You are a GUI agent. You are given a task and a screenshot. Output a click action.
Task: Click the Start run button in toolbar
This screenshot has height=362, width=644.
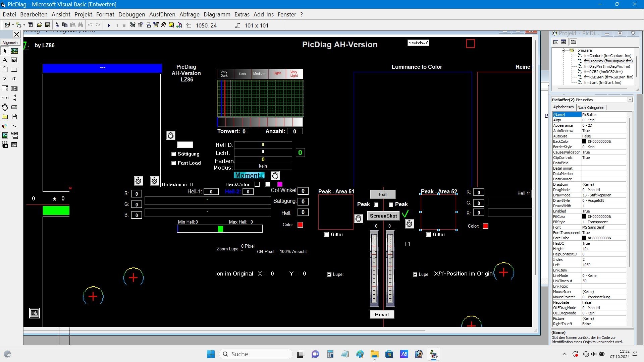point(109,25)
